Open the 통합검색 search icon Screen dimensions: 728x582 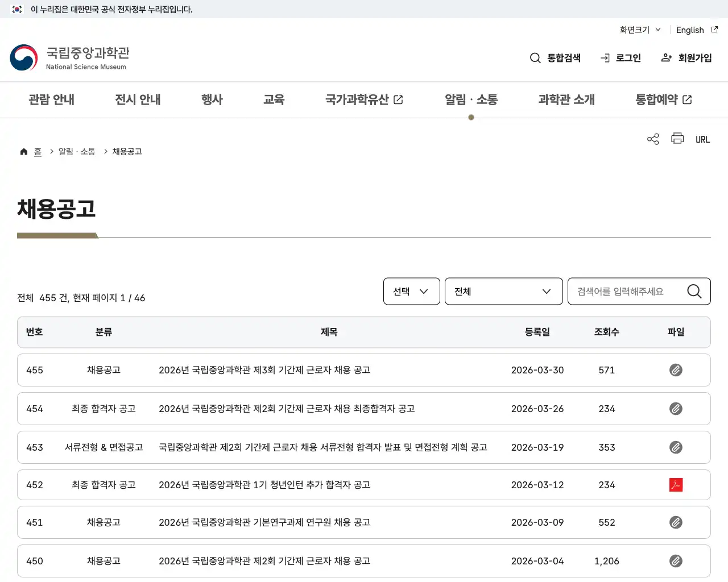(535, 57)
